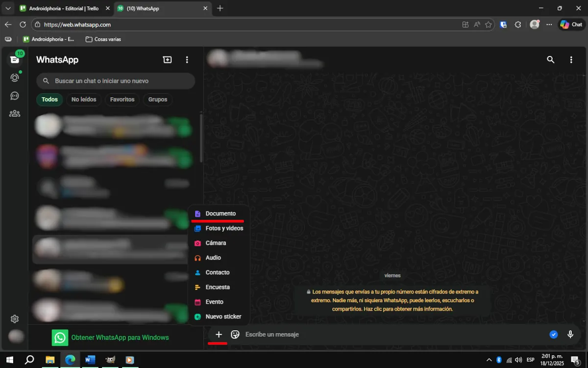Open the Chats panel in sidebar

tap(14, 59)
